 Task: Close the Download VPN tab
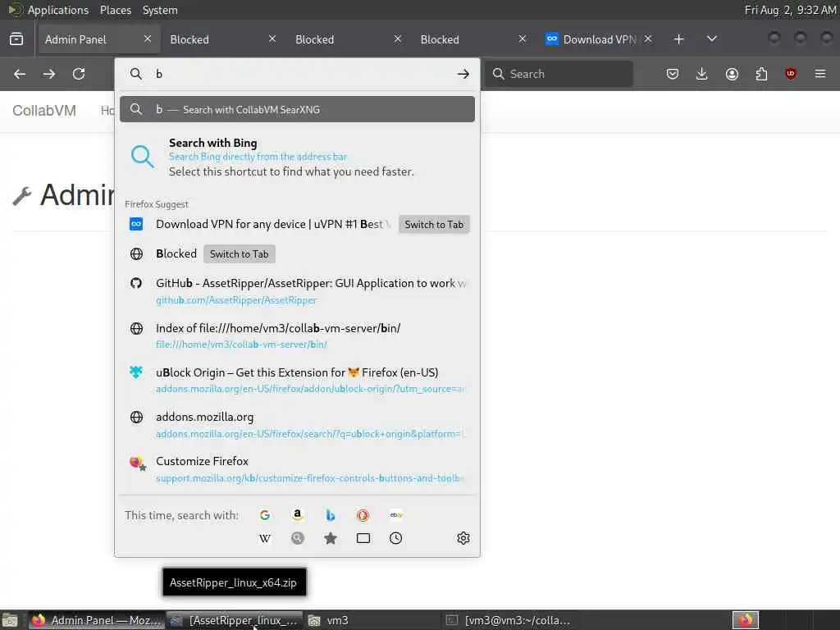(x=648, y=39)
